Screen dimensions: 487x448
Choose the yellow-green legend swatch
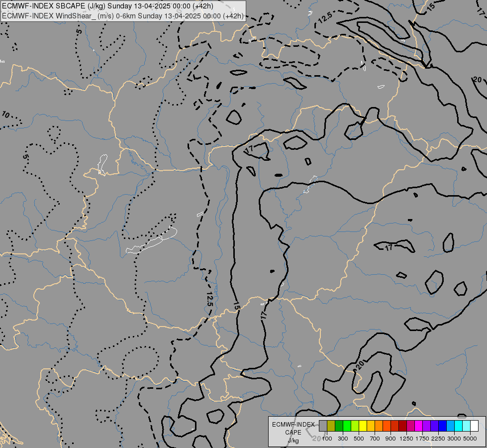(x=355, y=426)
